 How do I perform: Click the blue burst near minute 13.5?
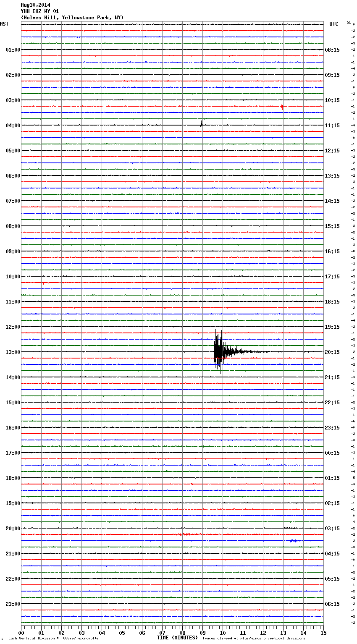[294, 541]
